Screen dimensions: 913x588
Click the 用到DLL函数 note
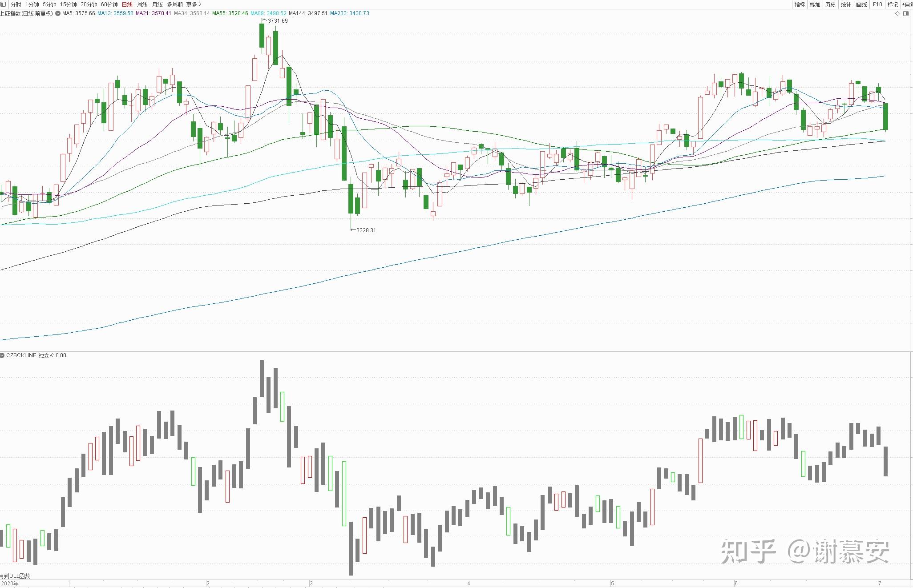(15, 576)
